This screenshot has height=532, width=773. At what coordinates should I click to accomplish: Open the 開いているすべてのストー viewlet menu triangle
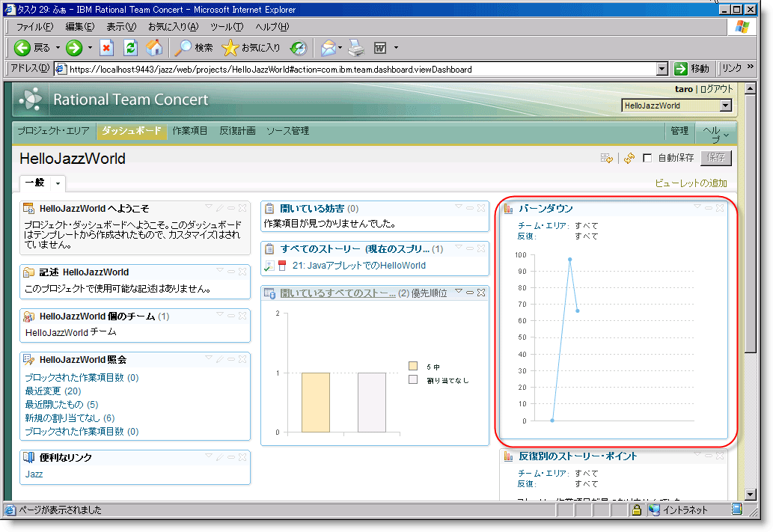[459, 291]
